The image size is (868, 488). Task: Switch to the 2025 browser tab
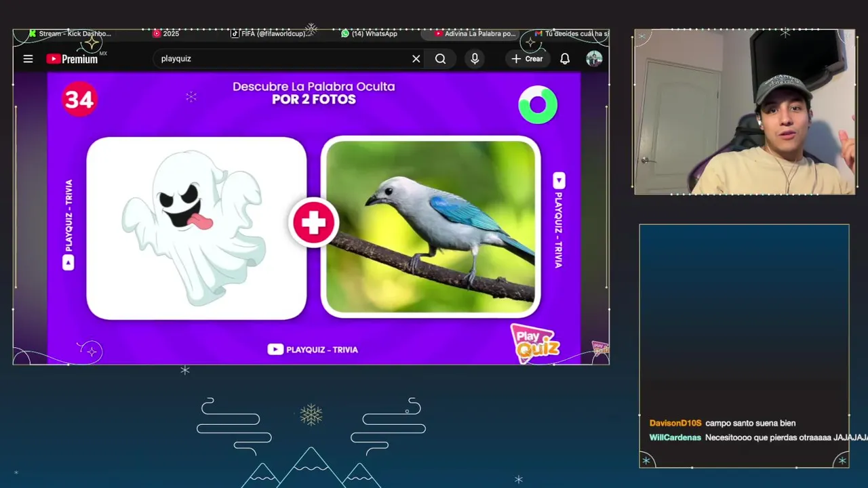click(x=167, y=34)
